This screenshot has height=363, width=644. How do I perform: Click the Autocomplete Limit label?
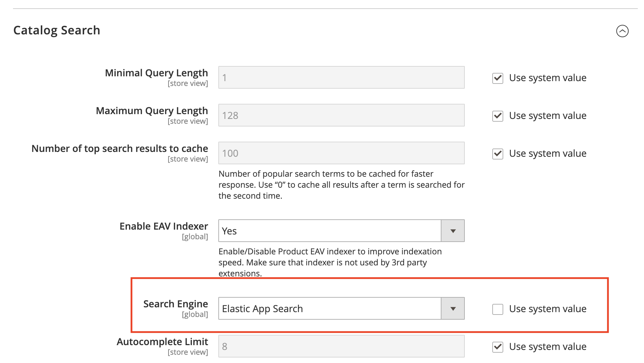[162, 342]
